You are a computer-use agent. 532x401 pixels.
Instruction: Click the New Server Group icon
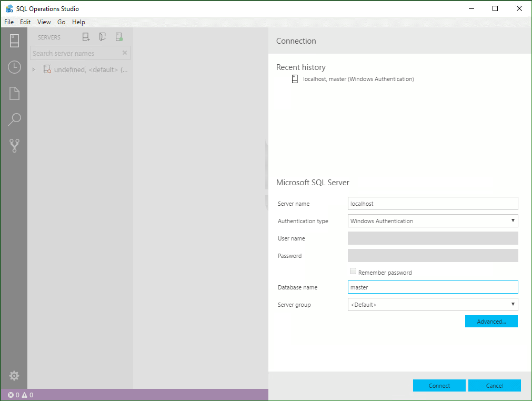(103, 37)
